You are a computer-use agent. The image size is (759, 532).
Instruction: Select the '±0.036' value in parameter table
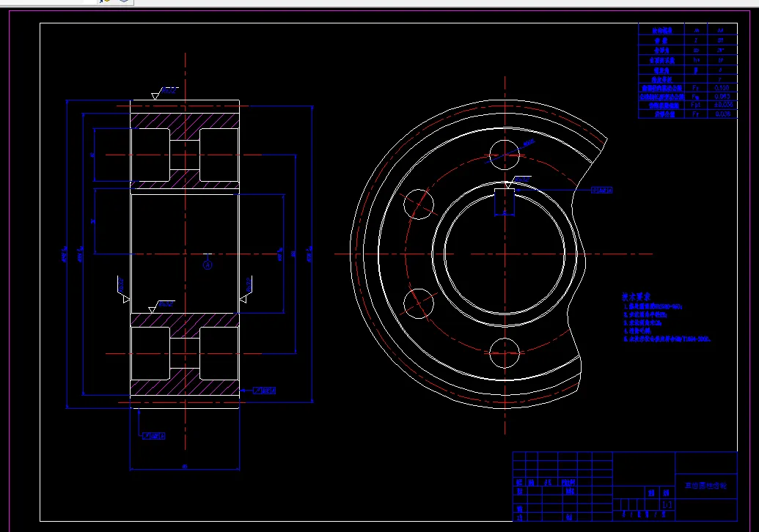pyautogui.click(x=722, y=105)
